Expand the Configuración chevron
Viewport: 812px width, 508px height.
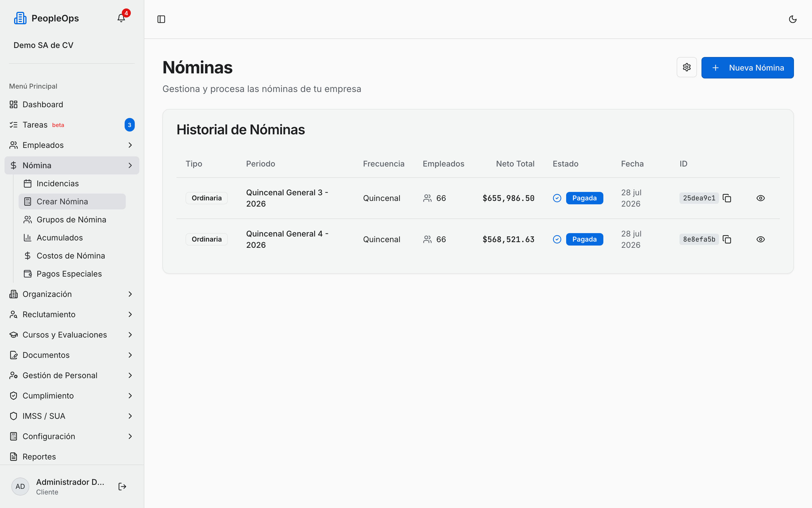pyautogui.click(x=130, y=436)
